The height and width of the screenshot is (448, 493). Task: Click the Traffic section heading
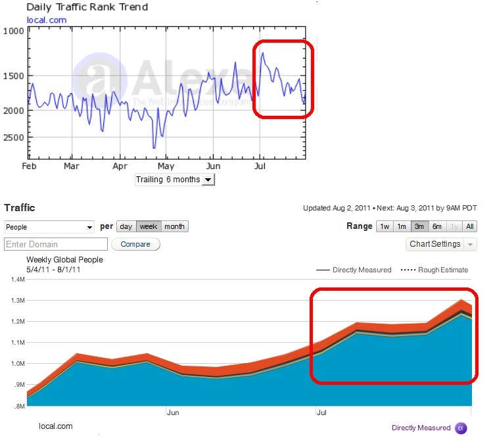(x=20, y=208)
